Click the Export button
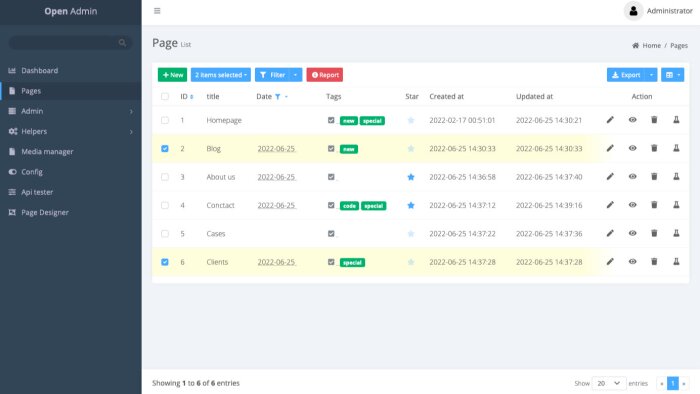The image size is (700, 394). pos(626,75)
